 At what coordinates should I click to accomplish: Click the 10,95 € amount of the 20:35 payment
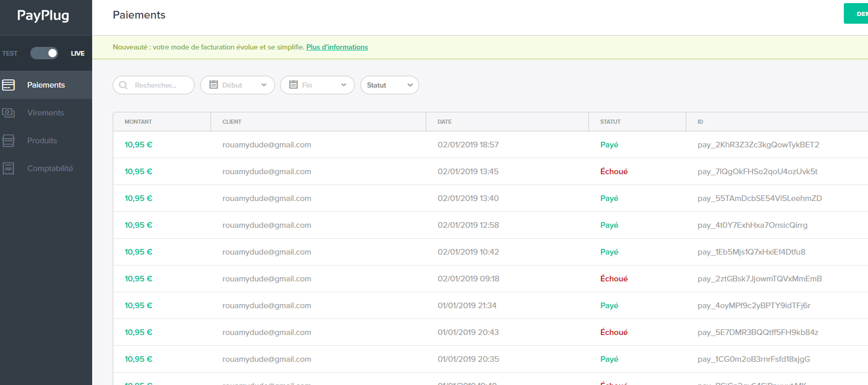tap(138, 359)
